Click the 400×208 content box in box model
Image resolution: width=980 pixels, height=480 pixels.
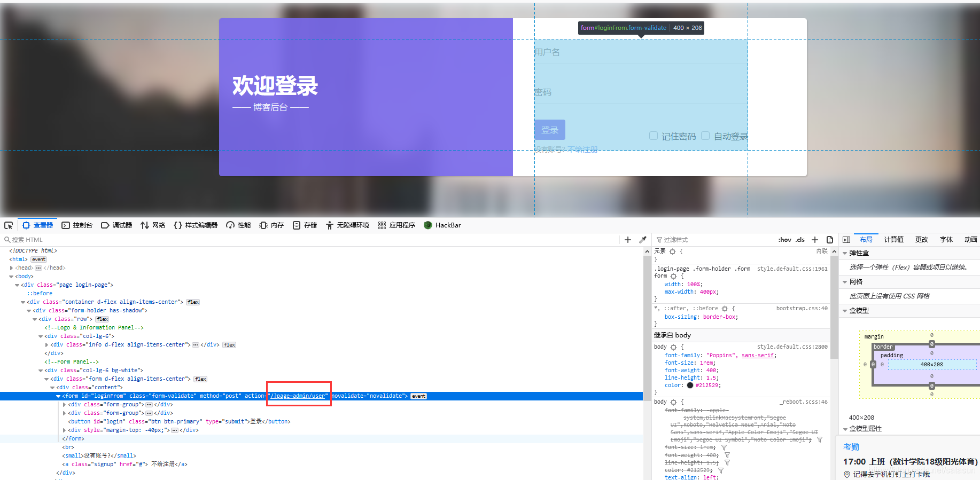[x=931, y=365]
